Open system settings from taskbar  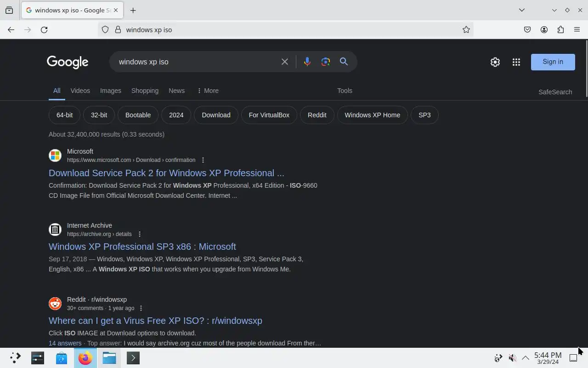click(38, 358)
